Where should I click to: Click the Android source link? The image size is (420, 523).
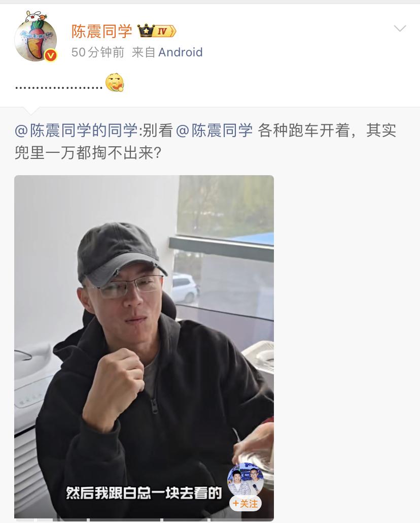pos(181,52)
